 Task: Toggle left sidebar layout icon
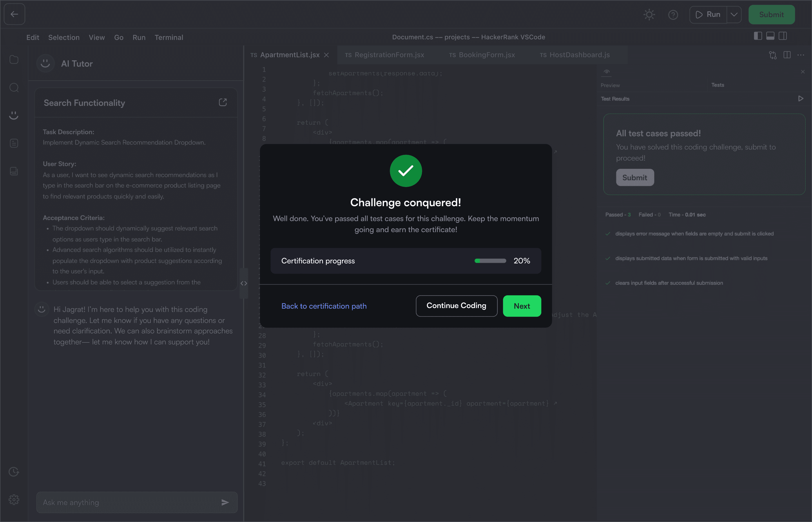(758, 36)
